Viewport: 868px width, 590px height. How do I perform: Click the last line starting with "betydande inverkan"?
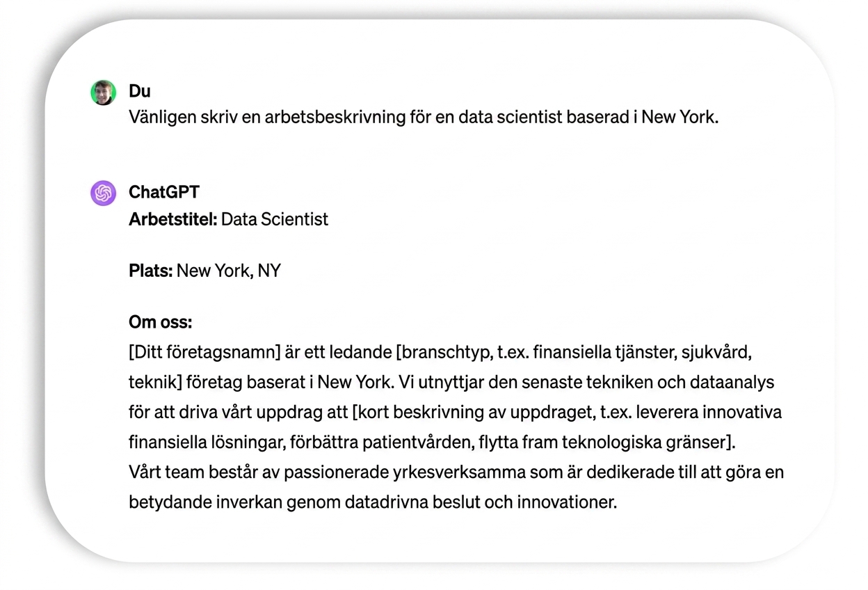(373, 502)
